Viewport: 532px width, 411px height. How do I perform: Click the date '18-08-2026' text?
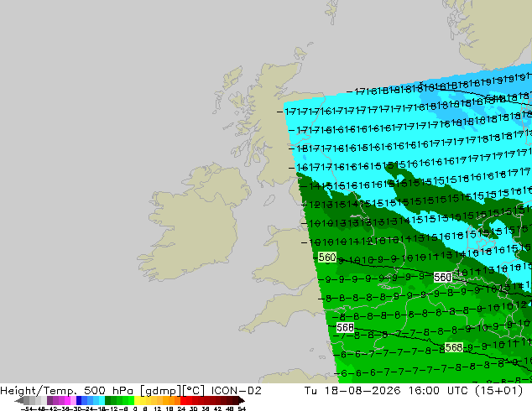point(362,391)
